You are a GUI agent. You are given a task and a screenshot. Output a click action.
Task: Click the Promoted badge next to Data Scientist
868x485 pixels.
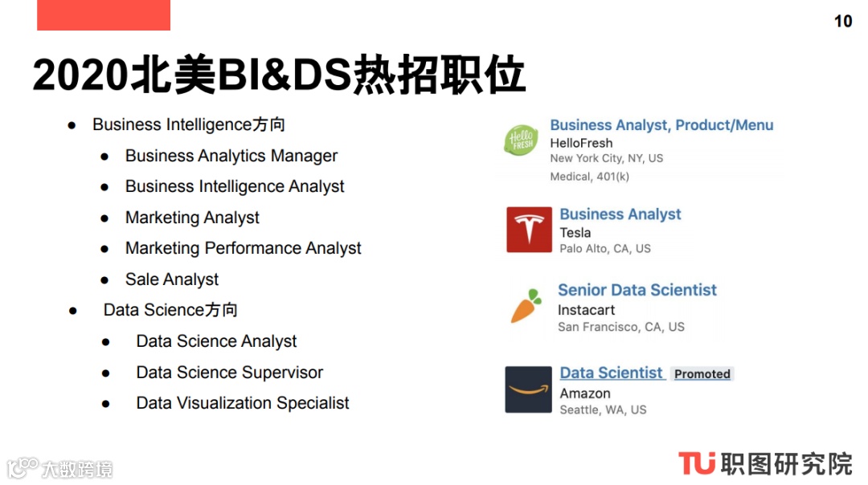(702, 374)
